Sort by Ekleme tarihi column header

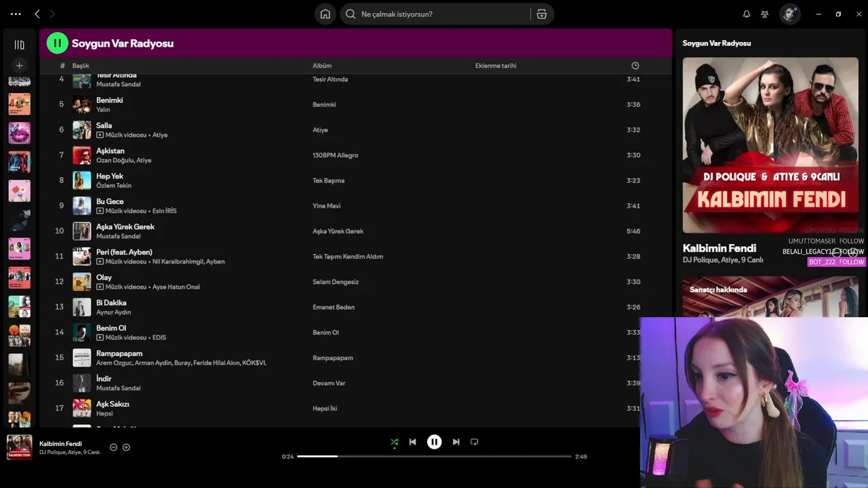point(496,66)
